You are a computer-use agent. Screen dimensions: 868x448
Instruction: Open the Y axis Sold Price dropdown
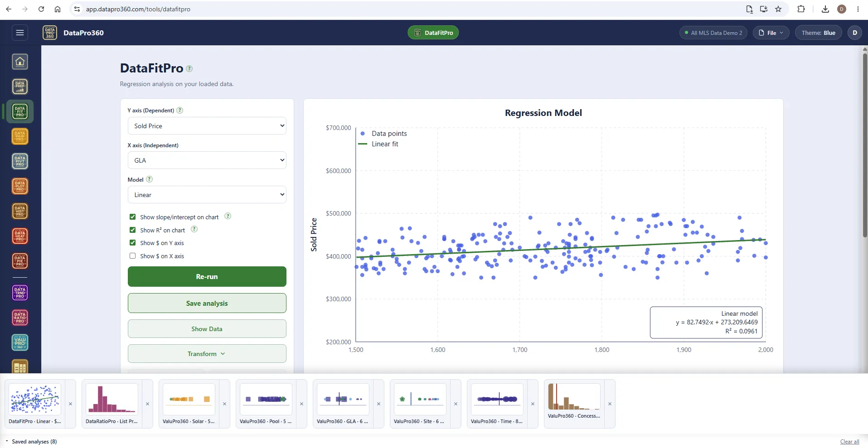point(207,126)
